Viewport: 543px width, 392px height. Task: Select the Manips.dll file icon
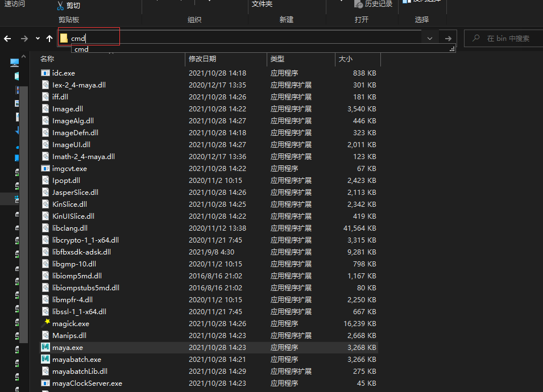45,335
